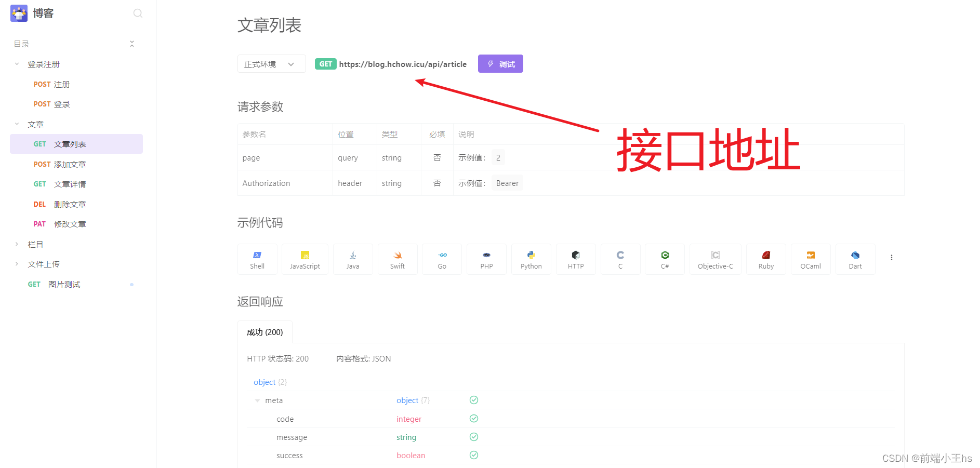Viewport: 980px width, 468px height.
Task: Collapse the meta object node
Action: pyautogui.click(x=257, y=400)
